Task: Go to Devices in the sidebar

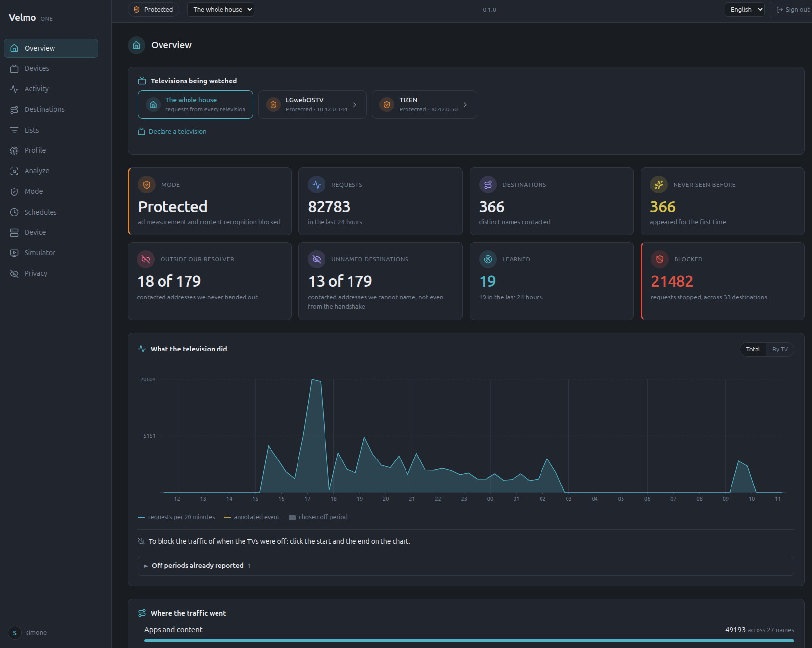Action: point(51,68)
